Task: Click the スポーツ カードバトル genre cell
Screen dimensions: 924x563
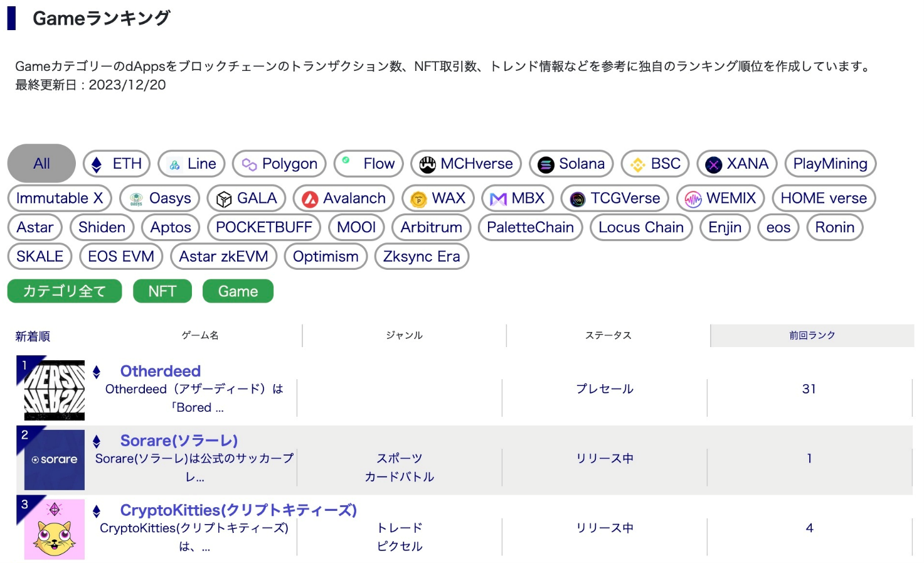Action: coord(400,468)
